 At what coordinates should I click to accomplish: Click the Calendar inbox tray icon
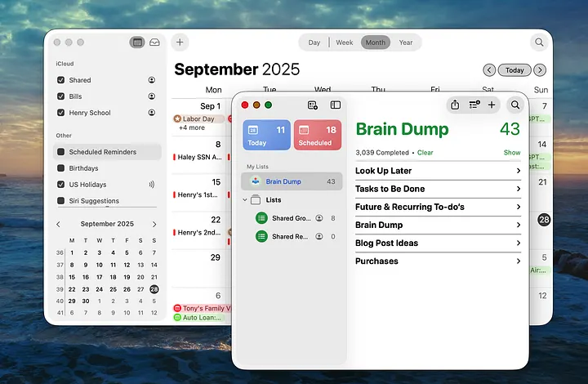click(x=154, y=42)
